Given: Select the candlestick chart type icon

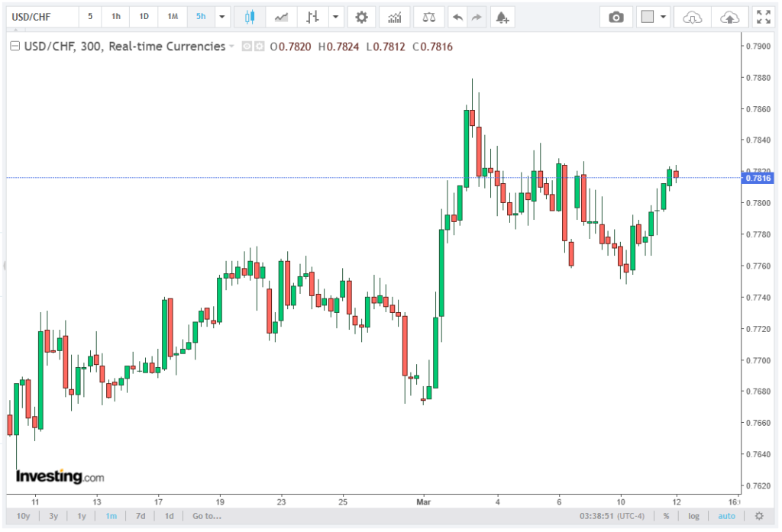Looking at the screenshot, I should click(x=248, y=17).
